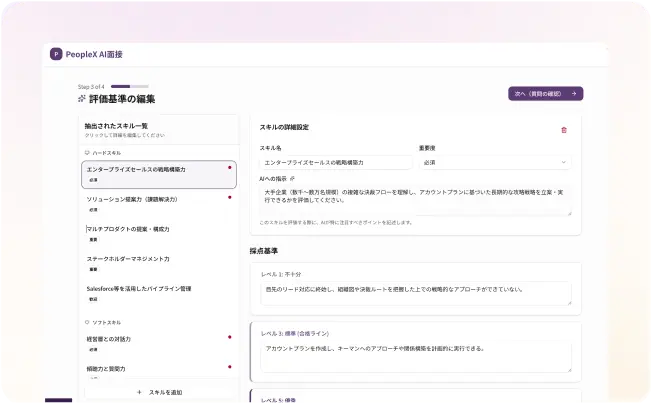
Task: Click 次へ（質問の確認） button
Action: tap(545, 93)
